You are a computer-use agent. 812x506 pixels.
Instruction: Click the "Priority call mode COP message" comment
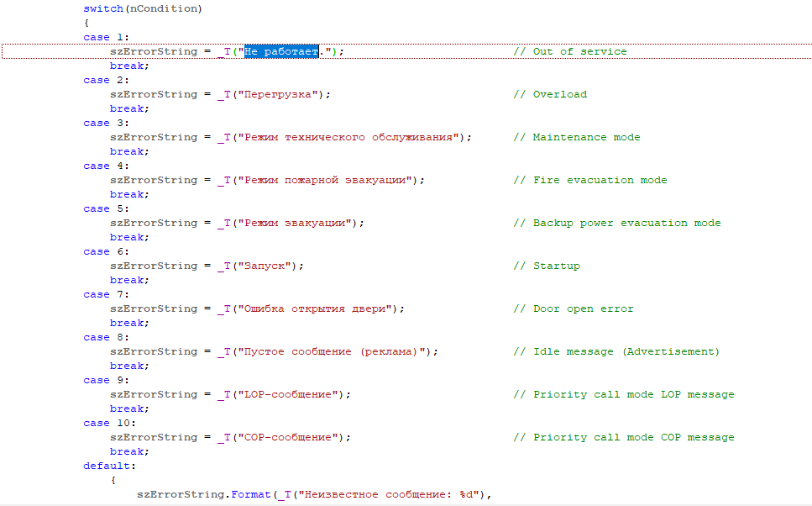(x=633, y=438)
